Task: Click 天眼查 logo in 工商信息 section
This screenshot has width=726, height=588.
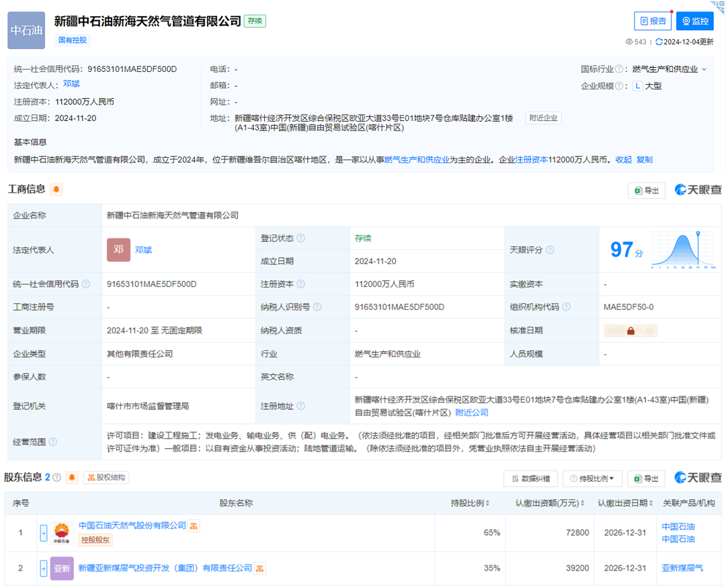Action: [x=698, y=190]
